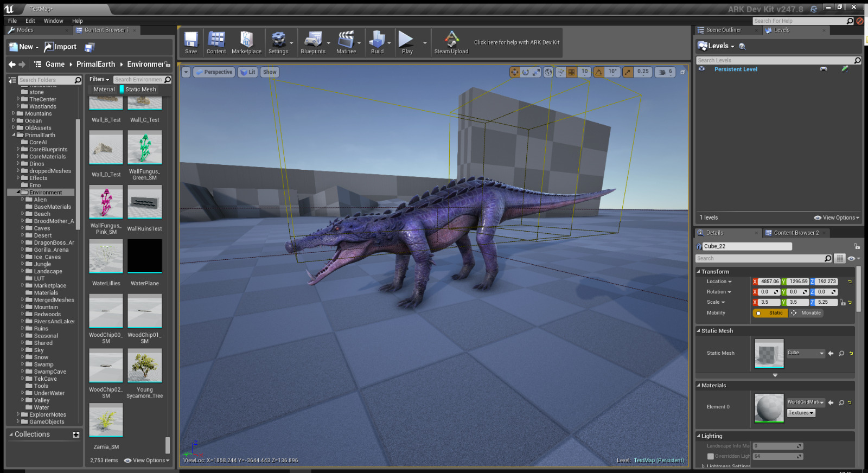Open the WorldGridMaterial dropdown

tap(806, 402)
